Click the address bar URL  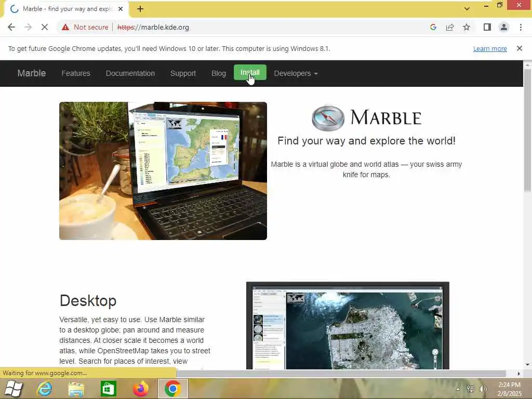153,27
